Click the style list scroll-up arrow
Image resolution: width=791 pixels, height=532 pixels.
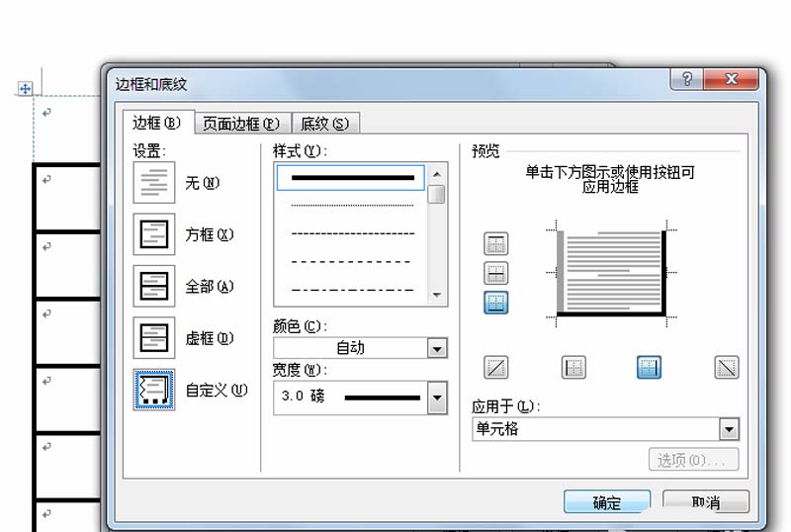coord(437,174)
